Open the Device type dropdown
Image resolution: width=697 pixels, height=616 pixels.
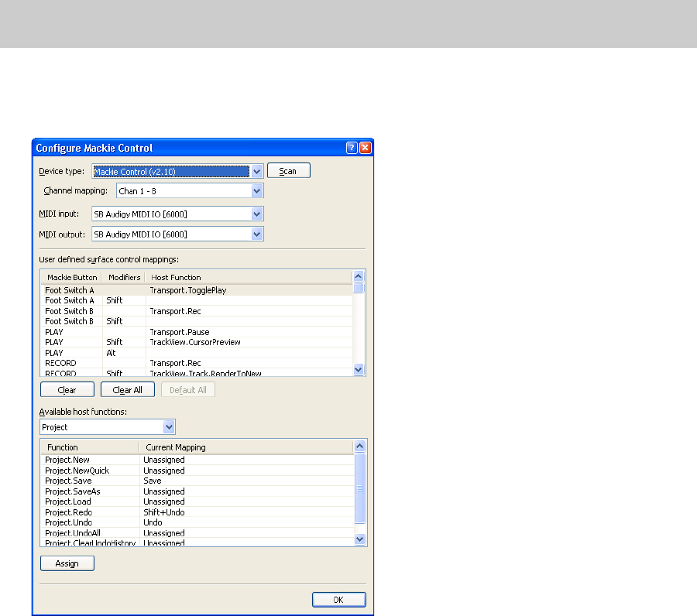[257, 171]
